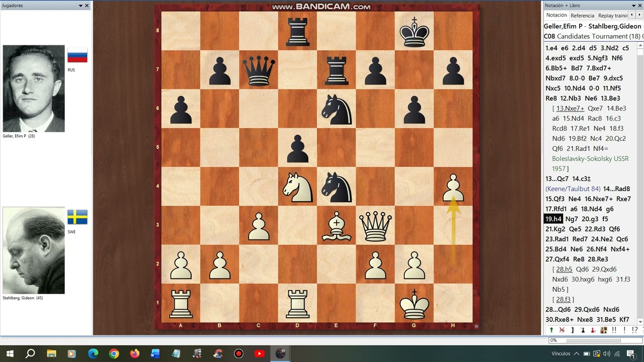The image size is (644, 362).
Task: Jump to move 19.h4 in notation
Action: pyautogui.click(x=553, y=219)
